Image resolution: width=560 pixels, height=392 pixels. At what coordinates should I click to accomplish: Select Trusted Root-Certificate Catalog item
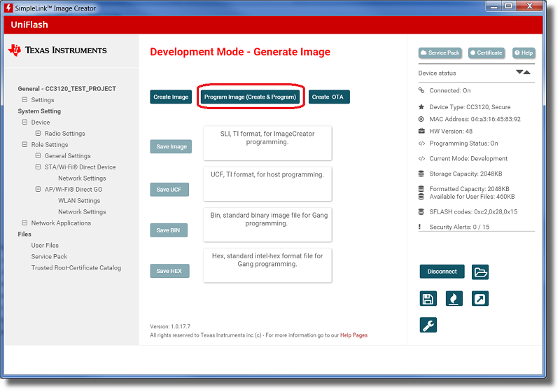pyautogui.click(x=76, y=268)
